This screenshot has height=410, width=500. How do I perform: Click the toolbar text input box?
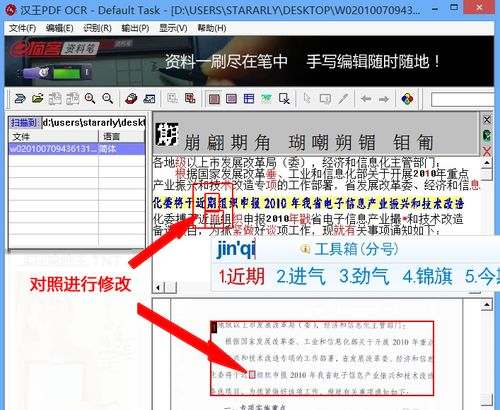click(463, 99)
